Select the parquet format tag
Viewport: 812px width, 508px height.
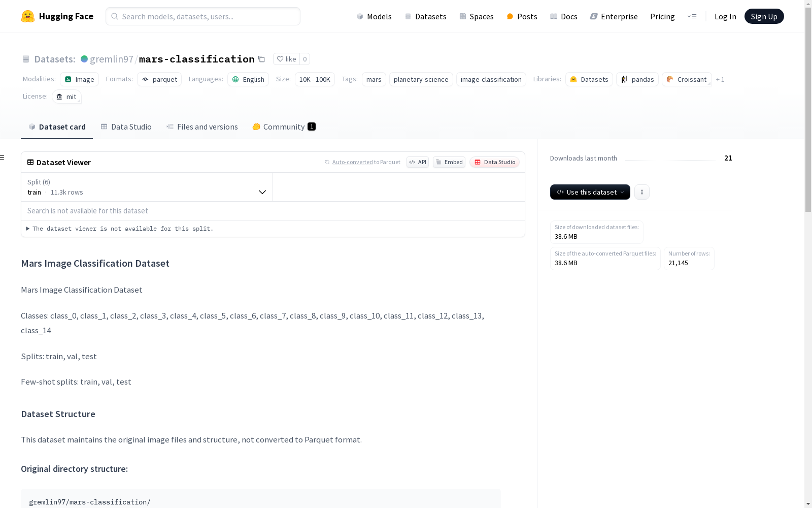coord(159,79)
